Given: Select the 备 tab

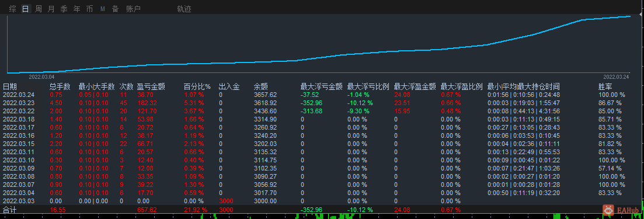Looking at the screenshot, I should (116, 9).
